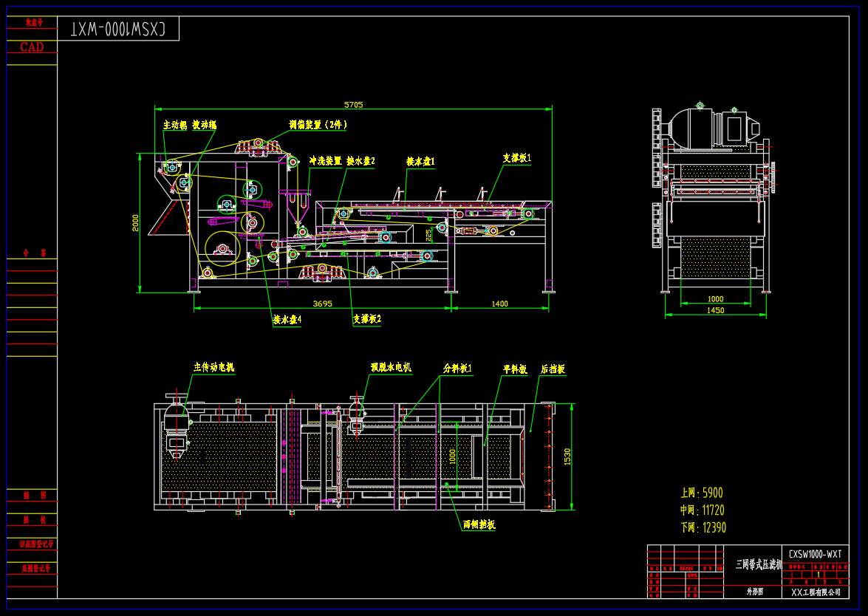
Task: Click the 主动辊 label text
Action: click(x=175, y=125)
